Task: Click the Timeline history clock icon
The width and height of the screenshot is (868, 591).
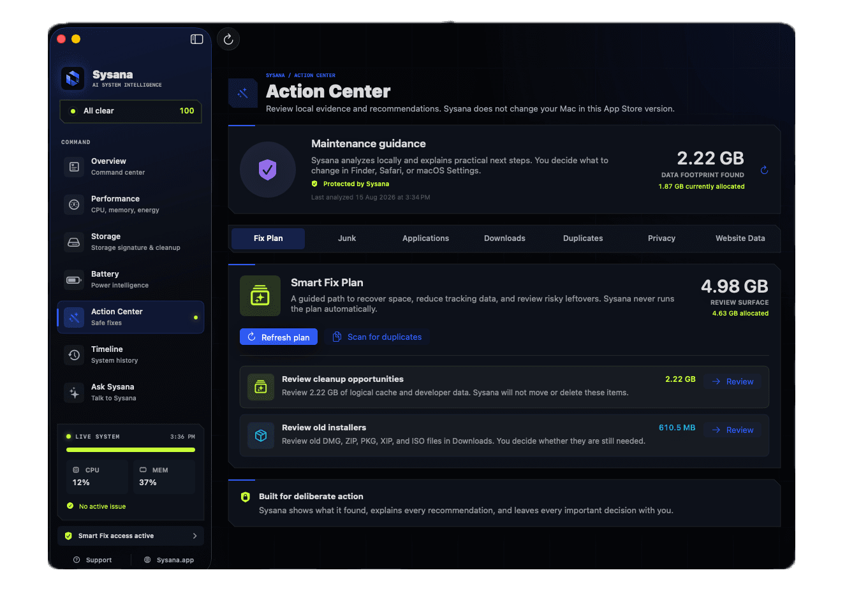Action: pyautogui.click(x=74, y=355)
